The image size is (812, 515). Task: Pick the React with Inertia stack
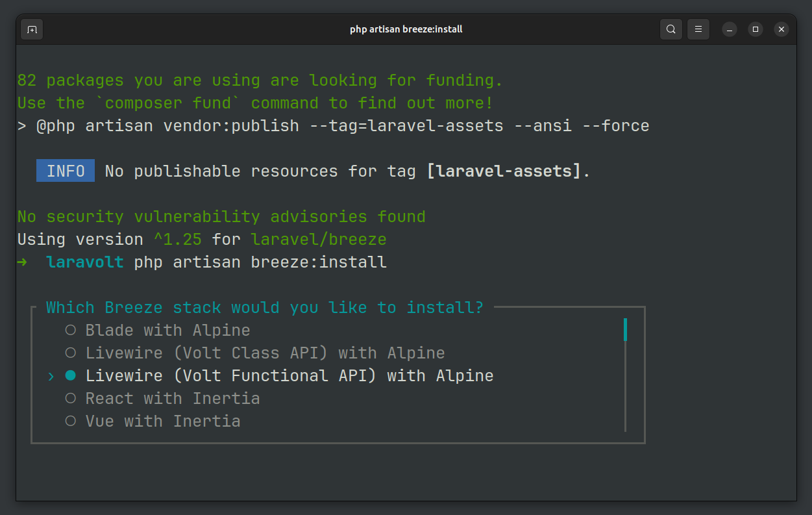pos(172,399)
